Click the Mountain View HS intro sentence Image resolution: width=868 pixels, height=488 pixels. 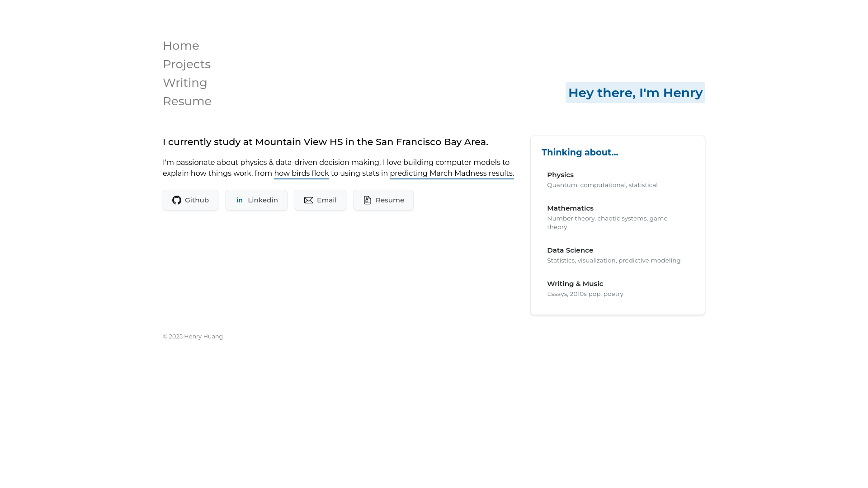[x=325, y=142]
